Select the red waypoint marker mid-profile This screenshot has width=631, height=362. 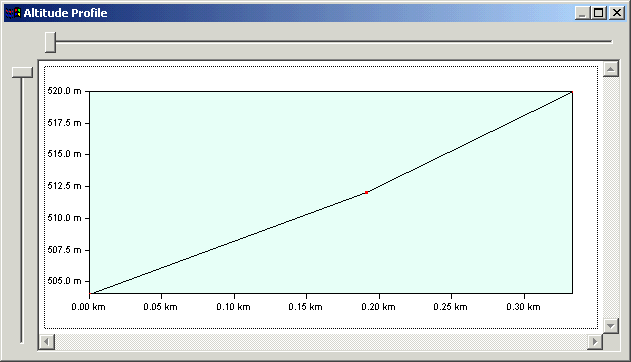click(x=366, y=193)
